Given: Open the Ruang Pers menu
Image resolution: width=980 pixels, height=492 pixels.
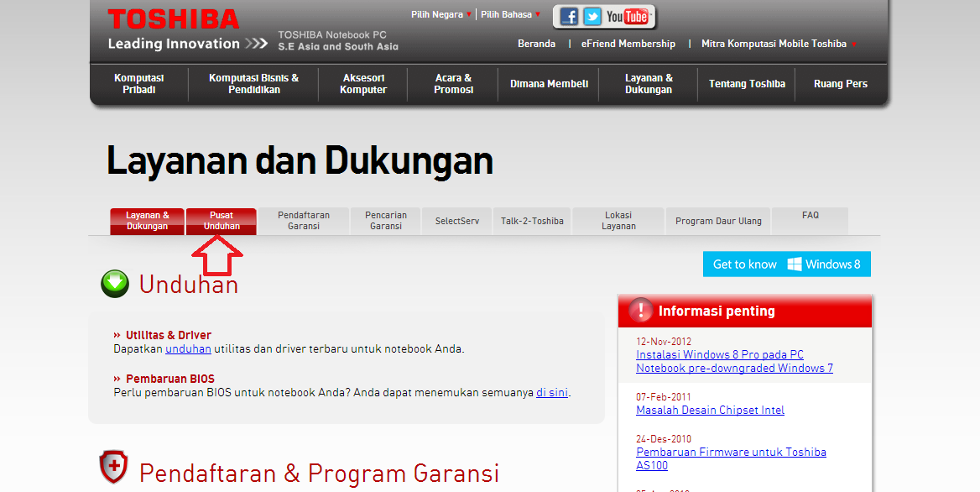Looking at the screenshot, I should (x=840, y=84).
